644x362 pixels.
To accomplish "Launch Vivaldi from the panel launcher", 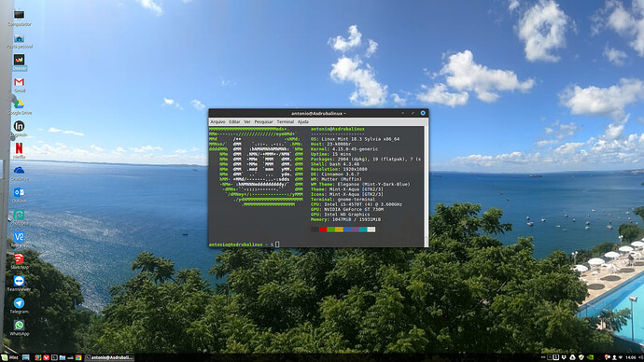I will pos(47,357).
